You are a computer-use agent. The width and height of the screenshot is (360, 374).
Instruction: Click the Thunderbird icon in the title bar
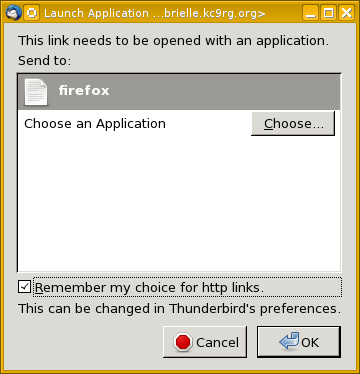14,13
